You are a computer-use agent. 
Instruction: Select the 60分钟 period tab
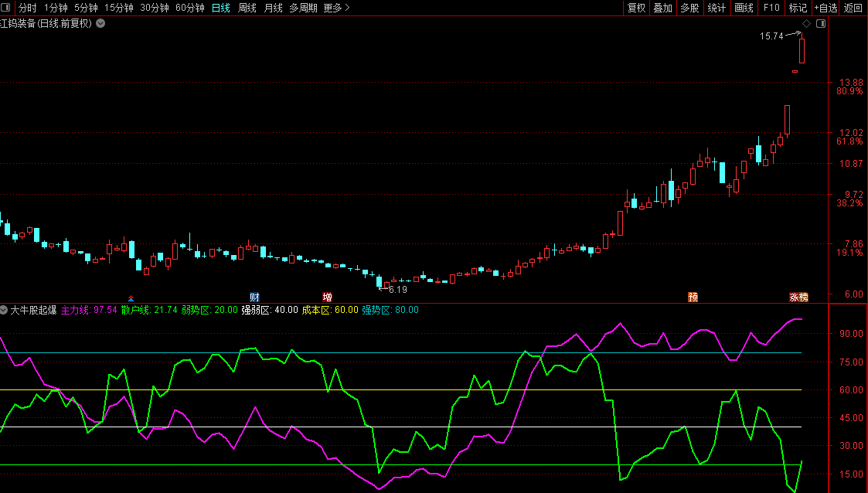pos(190,8)
